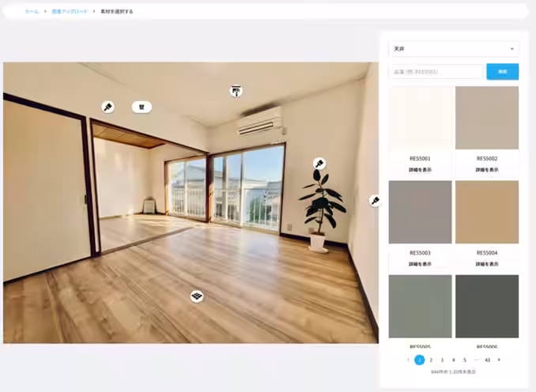Open page 2 of the material list
The width and height of the screenshot is (536, 392).
431,360
